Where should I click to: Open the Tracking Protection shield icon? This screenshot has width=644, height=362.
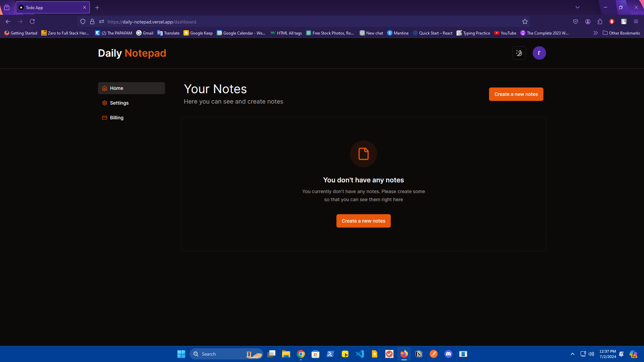83,22
